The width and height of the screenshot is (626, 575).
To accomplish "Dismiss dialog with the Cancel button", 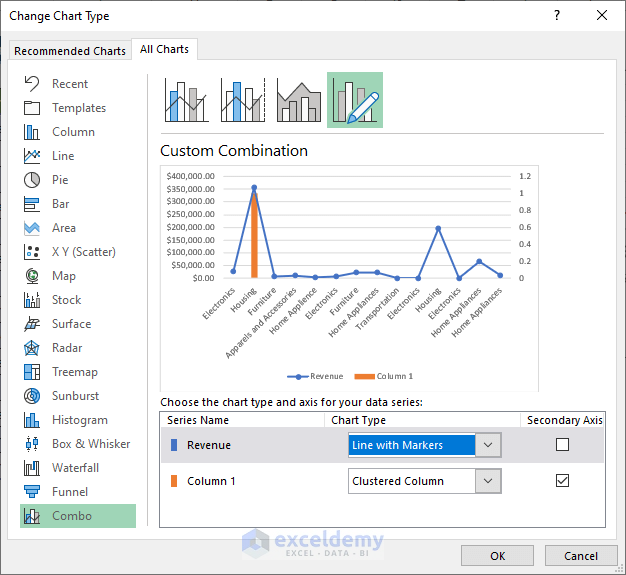I will [x=581, y=556].
